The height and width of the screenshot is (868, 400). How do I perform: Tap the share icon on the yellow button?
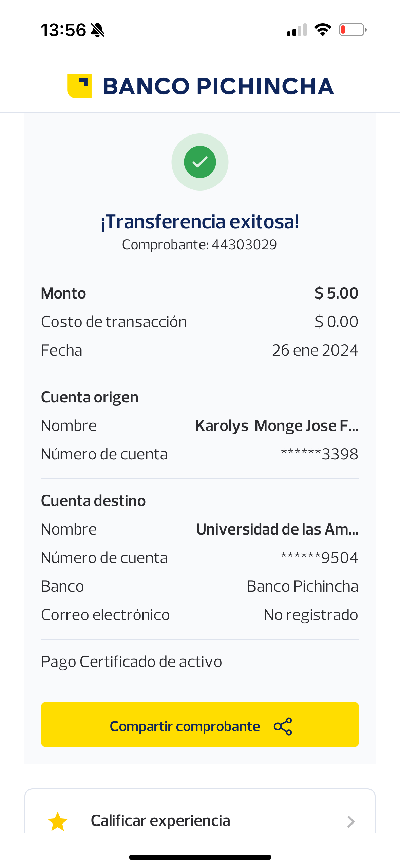(283, 726)
